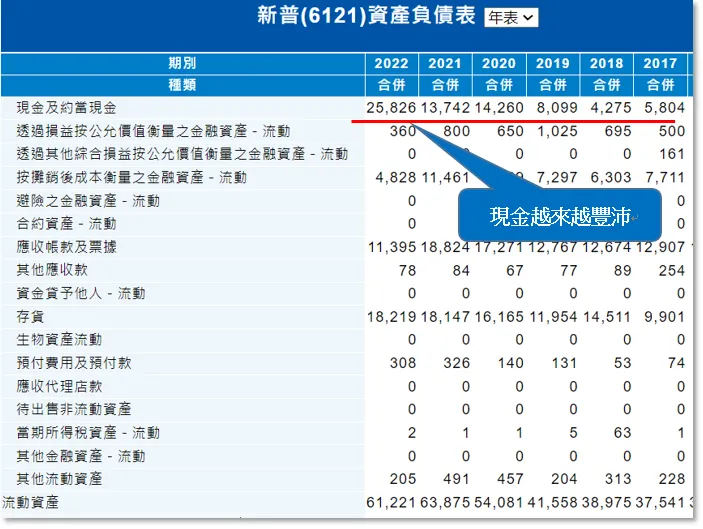The height and width of the screenshot is (529, 703).
Task: Open the 年表 period dropdown
Action: tap(511, 18)
